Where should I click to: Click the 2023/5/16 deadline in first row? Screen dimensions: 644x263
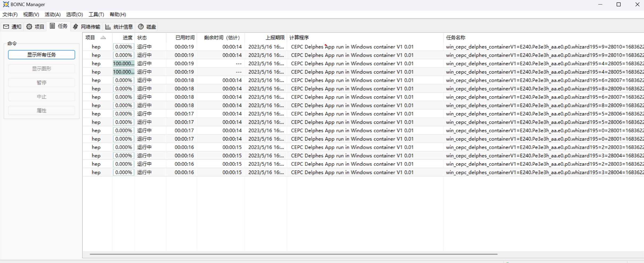coord(266,47)
